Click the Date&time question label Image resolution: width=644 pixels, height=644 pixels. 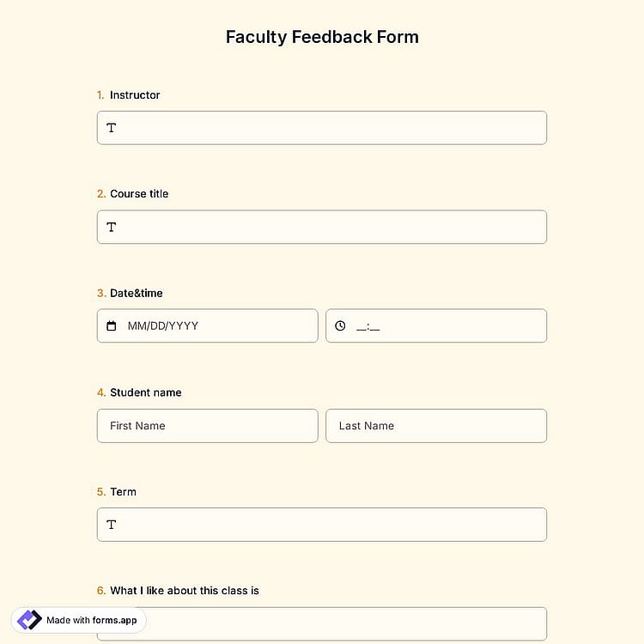coord(136,294)
